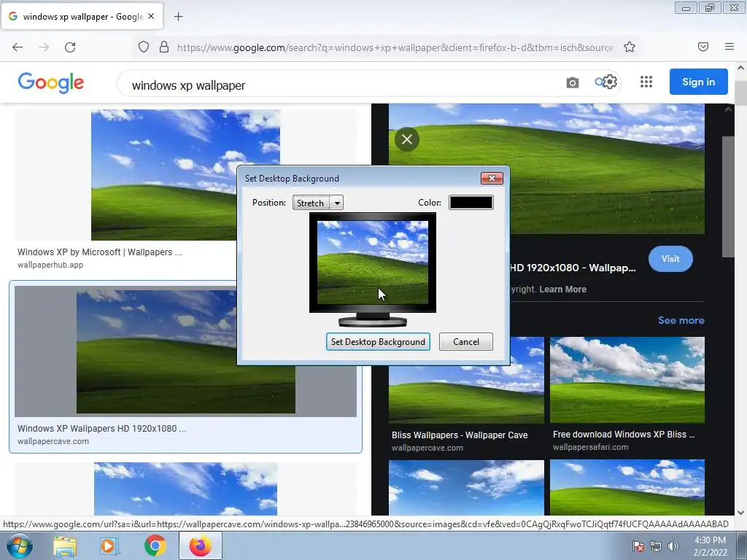The width and height of the screenshot is (747, 560).
Task: Open the Windows Start button
Action: [x=20, y=546]
